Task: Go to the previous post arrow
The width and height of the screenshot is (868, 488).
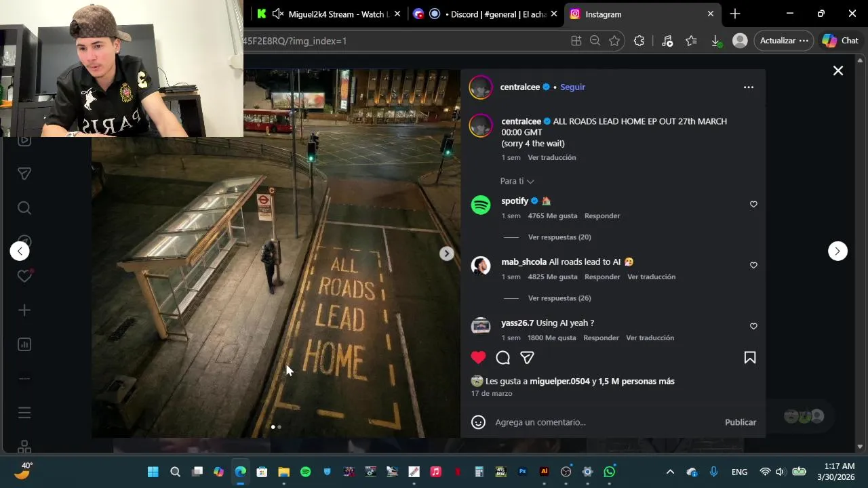Action: 20,251
